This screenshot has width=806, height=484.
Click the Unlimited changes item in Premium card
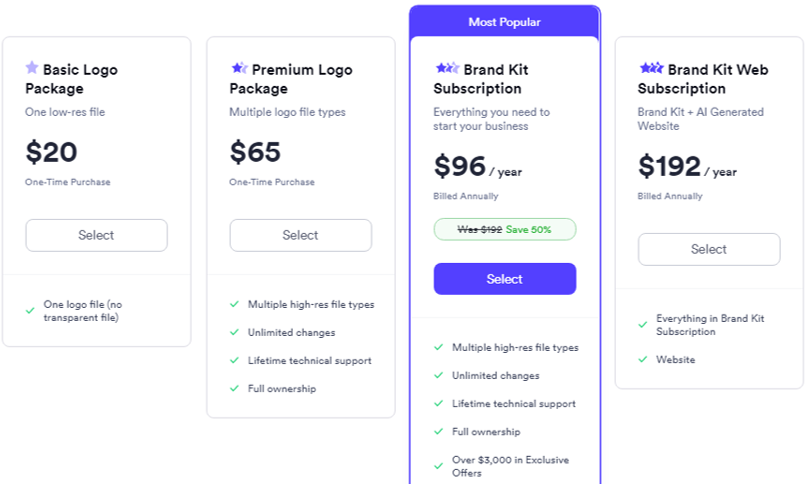[x=291, y=332]
